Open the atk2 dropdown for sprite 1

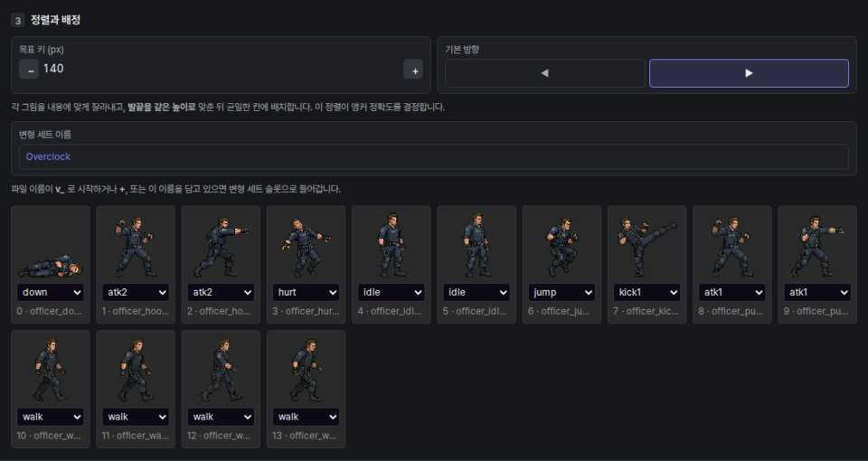136,292
